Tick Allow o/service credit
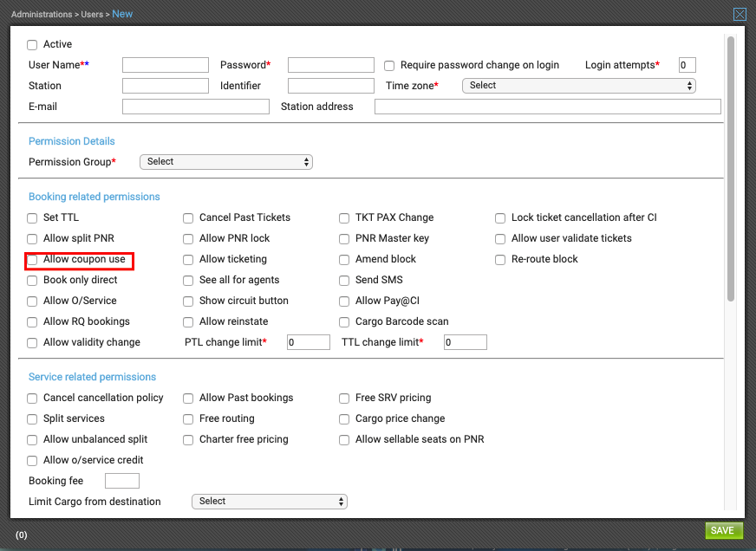Image resolution: width=756 pixels, height=551 pixels. (32, 460)
